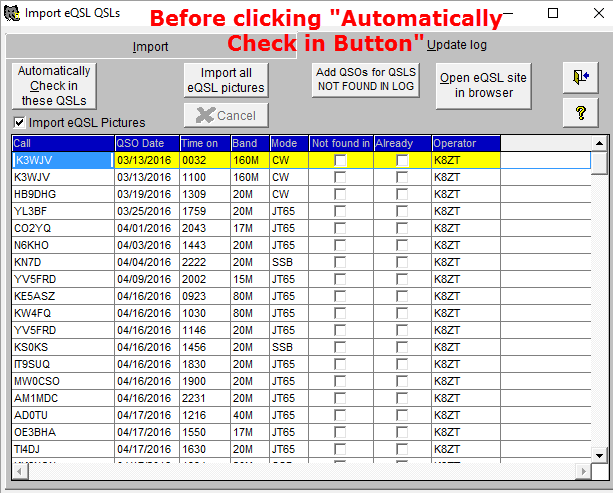This screenshot has height=493, width=613.
Task: Toggle Import eQSL Pictures checkbox
Action: pyautogui.click(x=19, y=122)
